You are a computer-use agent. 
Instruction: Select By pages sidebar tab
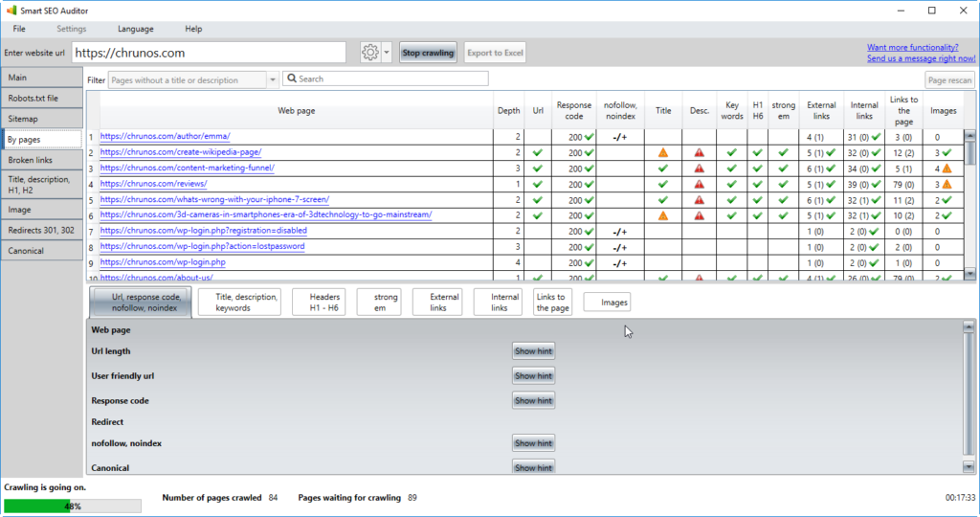point(41,140)
